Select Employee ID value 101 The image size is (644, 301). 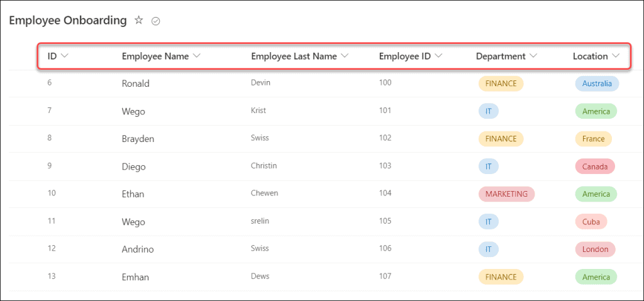point(386,110)
